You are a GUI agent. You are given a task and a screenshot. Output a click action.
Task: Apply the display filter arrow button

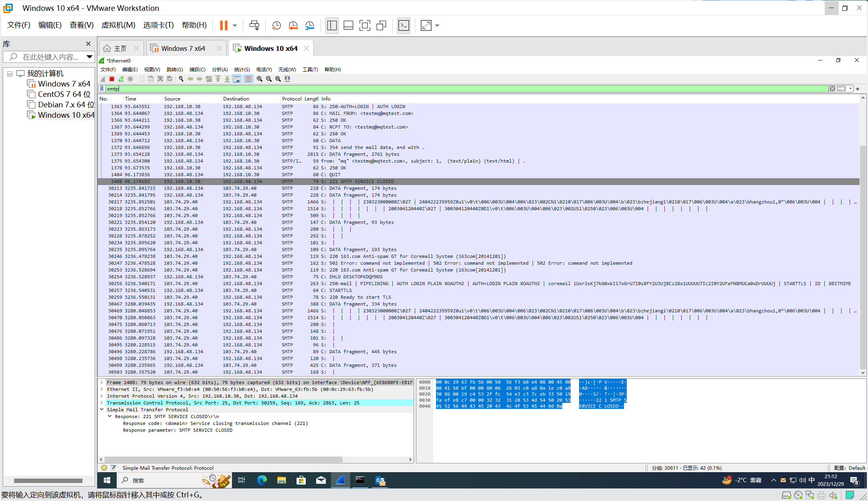841,89
